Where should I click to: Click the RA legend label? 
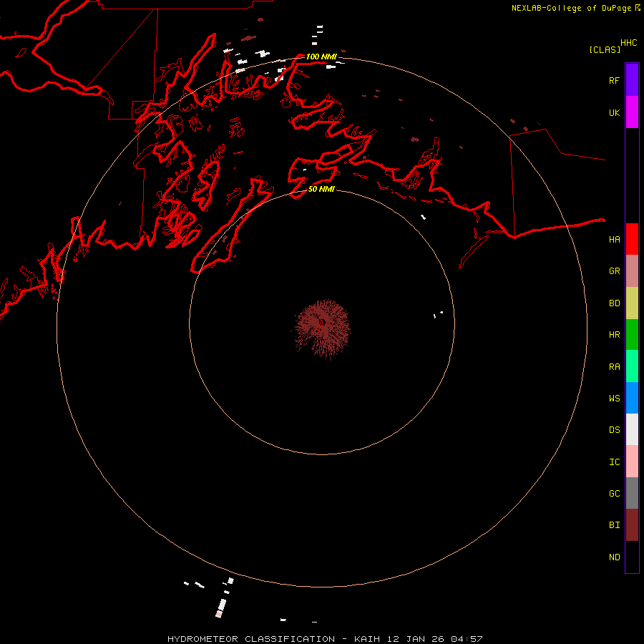[x=614, y=367]
